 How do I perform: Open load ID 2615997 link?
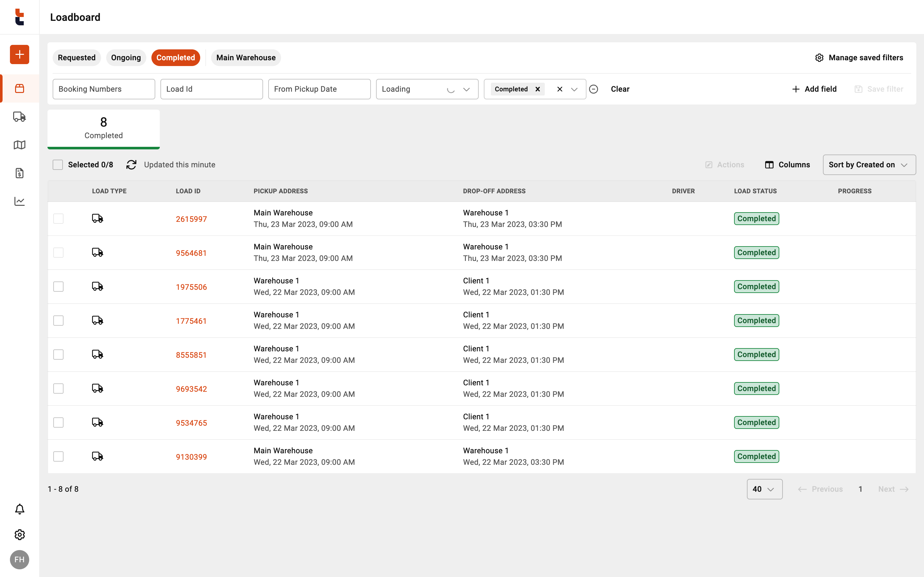(x=191, y=219)
